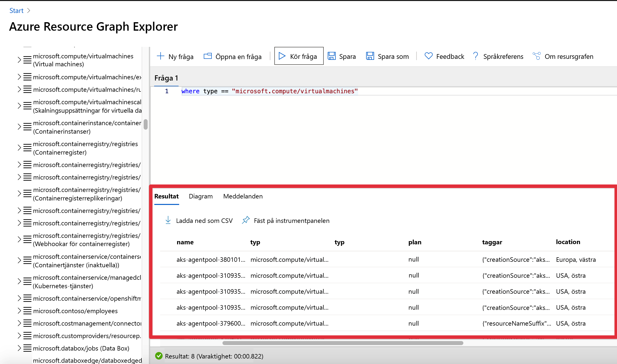Click the location column header
Screen dimensions: 617x364
(568, 242)
